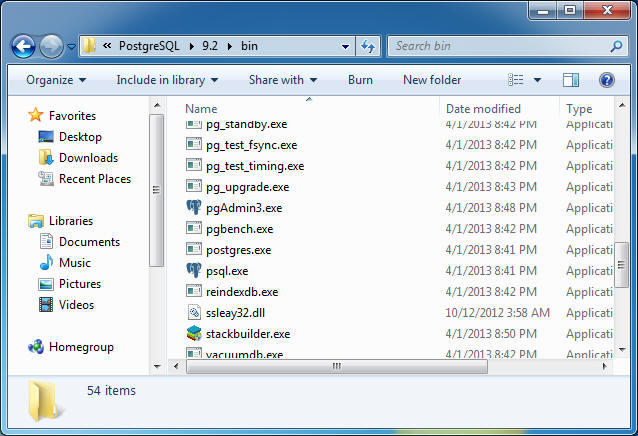Screen dimensions: 638x436
Task: Click the ssleay32.dll file icon
Action: pyautogui.click(x=194, y=312)
